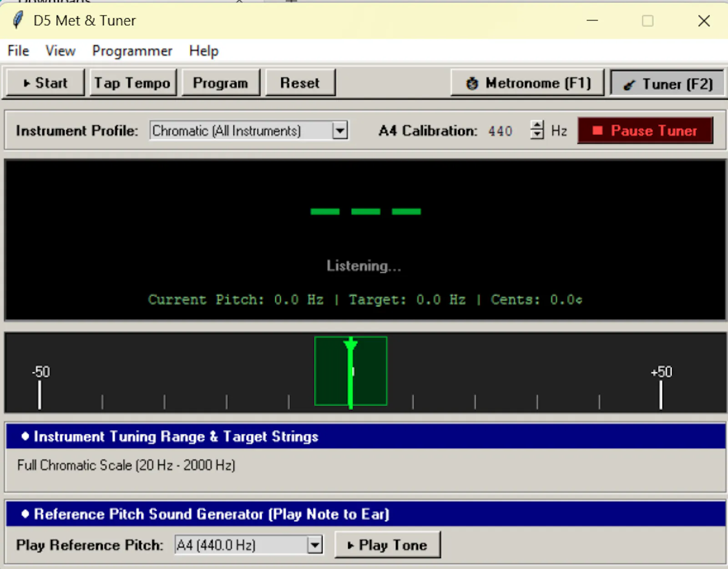
Task: Click the Current Pitch readout line
Action: tap(365, 300)
